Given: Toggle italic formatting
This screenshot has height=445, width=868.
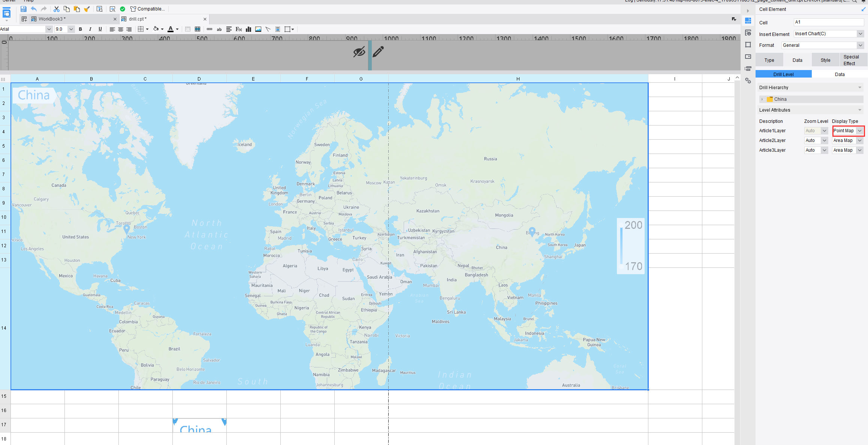Looking at the screenshot, I should pos(90,29).
